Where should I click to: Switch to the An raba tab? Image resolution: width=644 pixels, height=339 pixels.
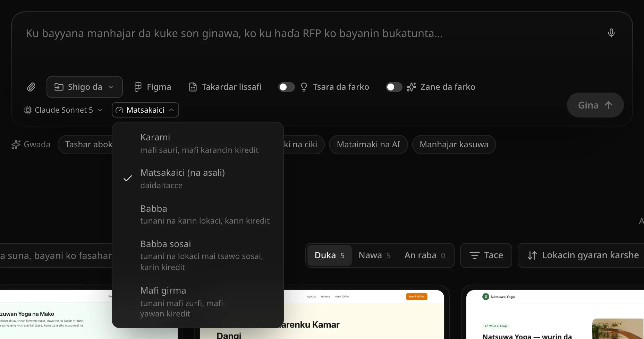[425, 255]
